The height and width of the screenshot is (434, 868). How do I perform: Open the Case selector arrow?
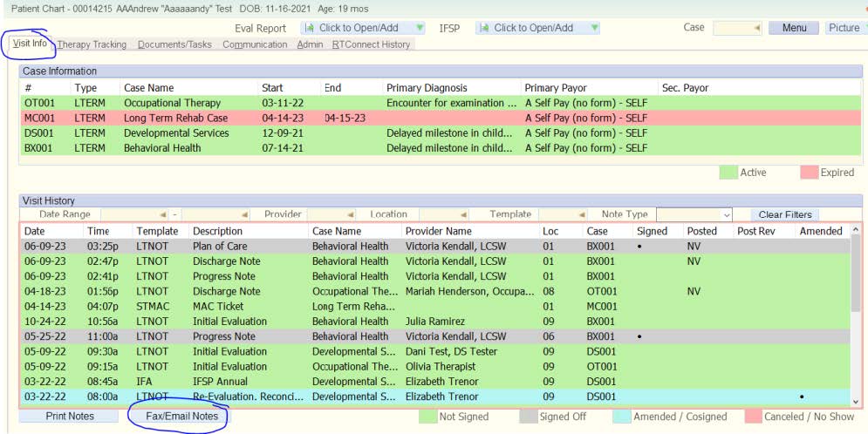pos(755,28)
